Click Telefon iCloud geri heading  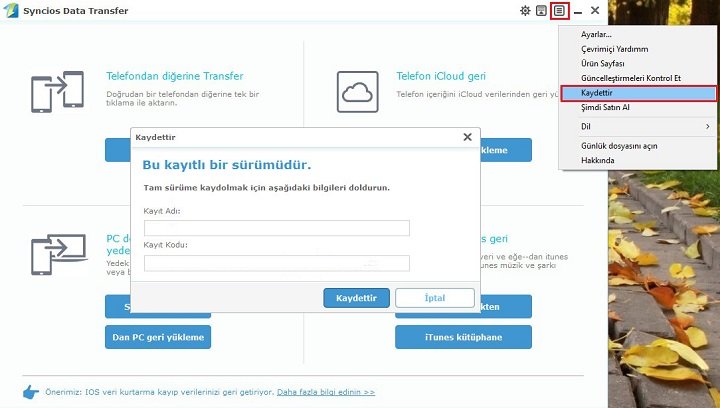click(441, 76)
